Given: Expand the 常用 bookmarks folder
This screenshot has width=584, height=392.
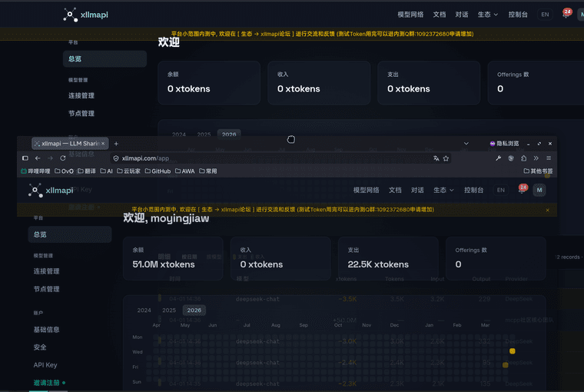Looking at the screenshot, I should pos(207,171).
